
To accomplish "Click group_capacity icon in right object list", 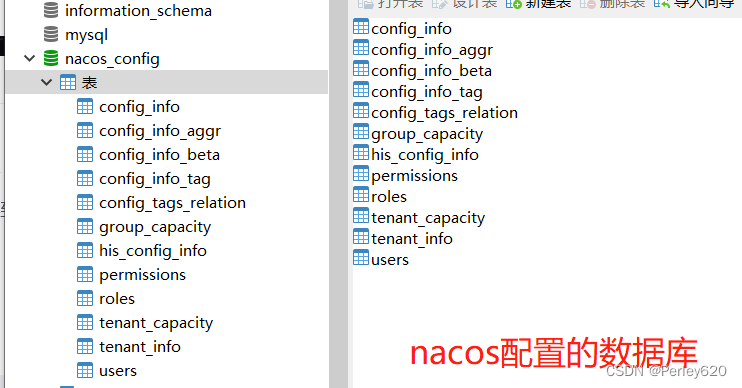I will pyautogui.click(x=361, y=132).
